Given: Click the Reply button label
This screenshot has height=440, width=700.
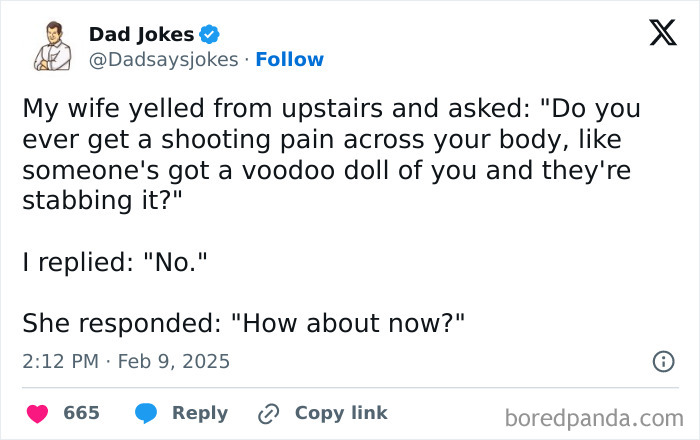Looking at the screenshot, I should (200, 413).
